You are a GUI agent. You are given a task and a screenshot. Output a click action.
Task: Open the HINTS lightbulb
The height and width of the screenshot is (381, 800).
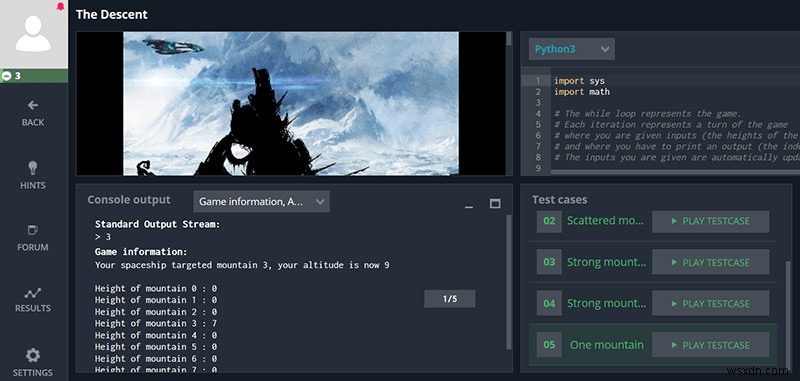33,175
